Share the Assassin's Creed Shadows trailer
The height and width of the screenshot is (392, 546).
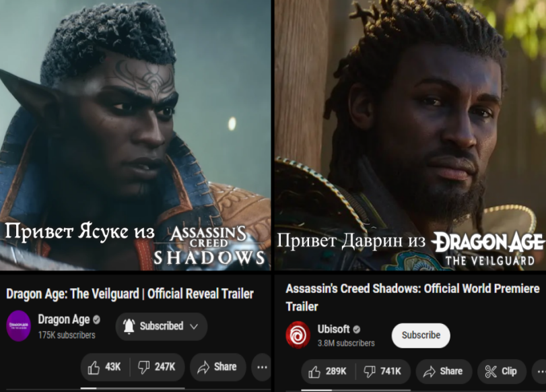click(x=444, y=371)
